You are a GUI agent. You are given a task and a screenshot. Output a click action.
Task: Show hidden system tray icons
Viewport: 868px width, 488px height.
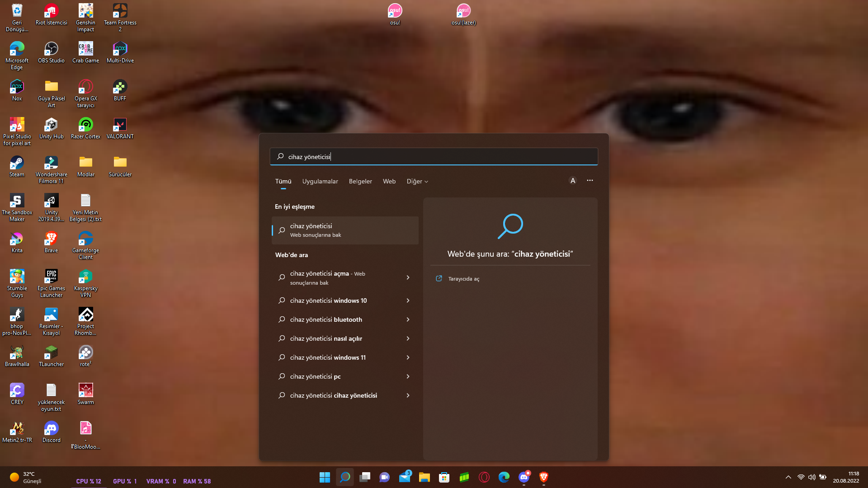point(788,477)
